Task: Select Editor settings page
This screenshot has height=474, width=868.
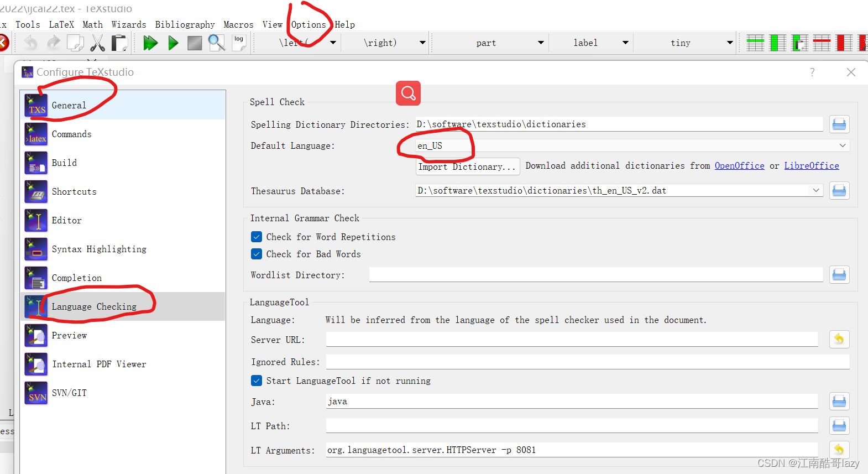Action: tap(123, 220)
